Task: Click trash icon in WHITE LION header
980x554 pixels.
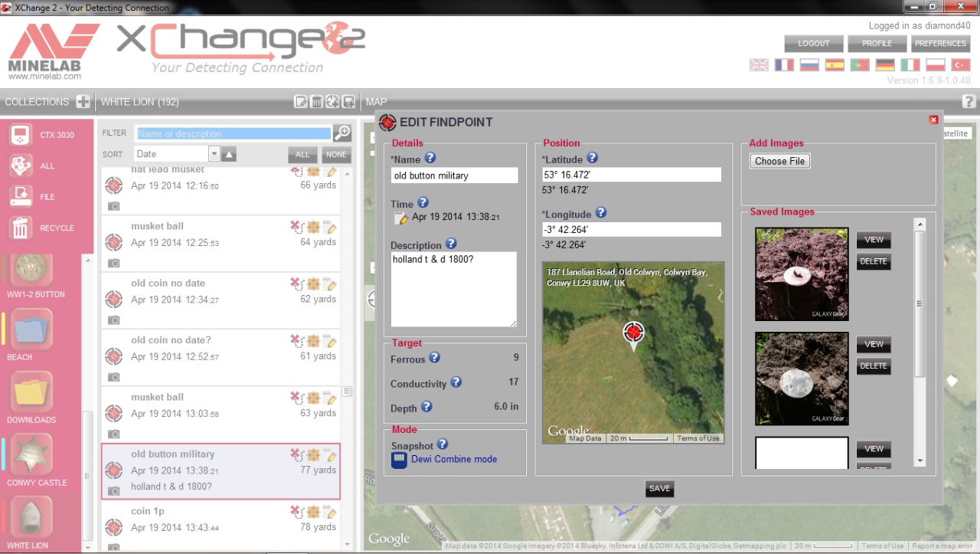Action: pos(317,102)
